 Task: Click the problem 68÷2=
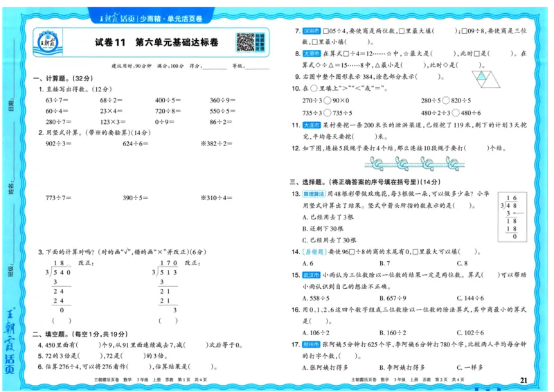pos(111,100)
